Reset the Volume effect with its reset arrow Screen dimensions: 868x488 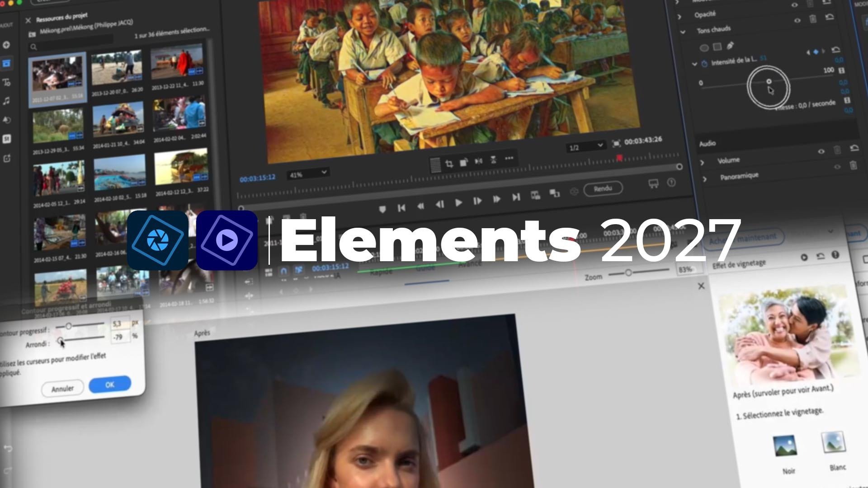point(854,148)
